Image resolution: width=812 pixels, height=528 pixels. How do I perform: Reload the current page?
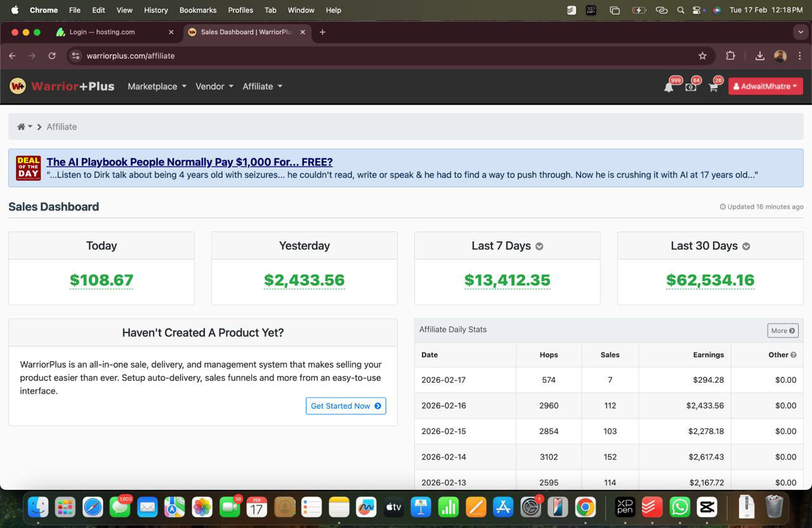tap(52, 56)
